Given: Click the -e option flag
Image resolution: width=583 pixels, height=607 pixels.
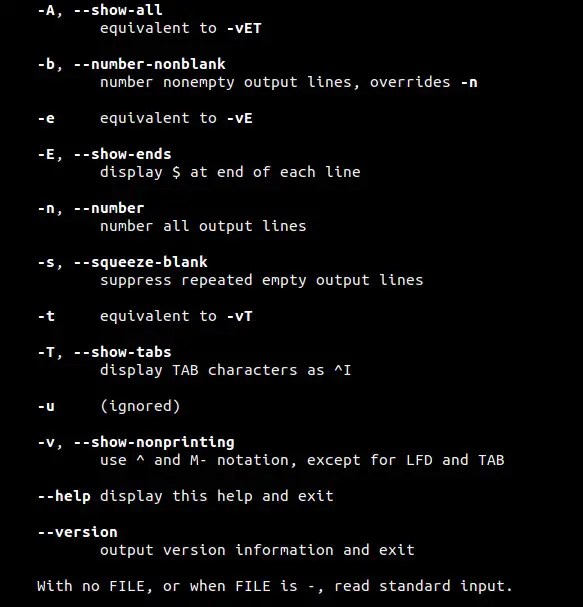Looking at the screenshot, I should pos(46,118).
